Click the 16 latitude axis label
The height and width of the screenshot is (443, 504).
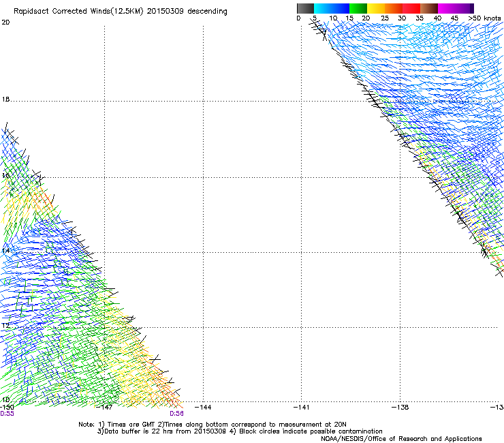(x=5, y=175)
